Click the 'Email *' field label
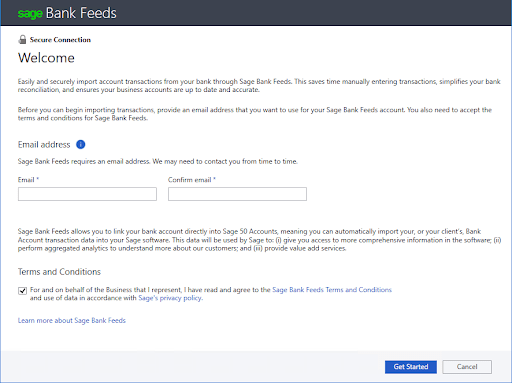The image size is (512, 383). [28, 180]
